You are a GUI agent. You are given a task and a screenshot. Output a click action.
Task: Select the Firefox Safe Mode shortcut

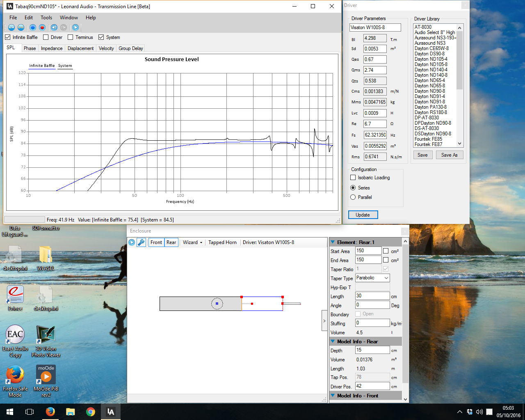tap(15, 381)
